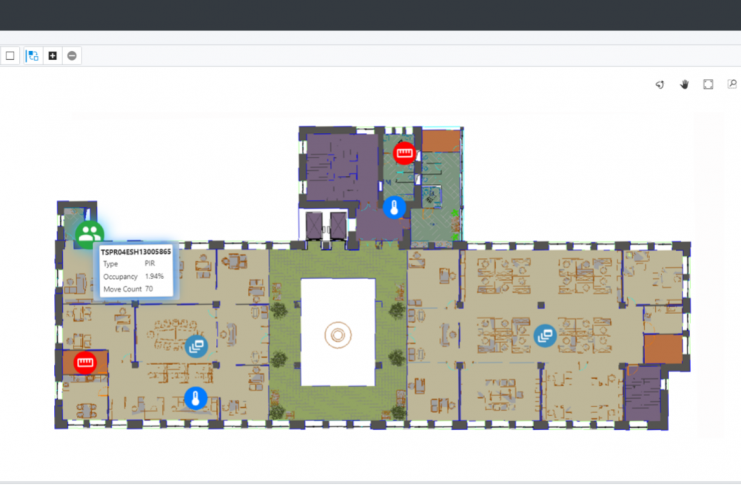Click the fit-to-screen extents icon

(708, 85)
